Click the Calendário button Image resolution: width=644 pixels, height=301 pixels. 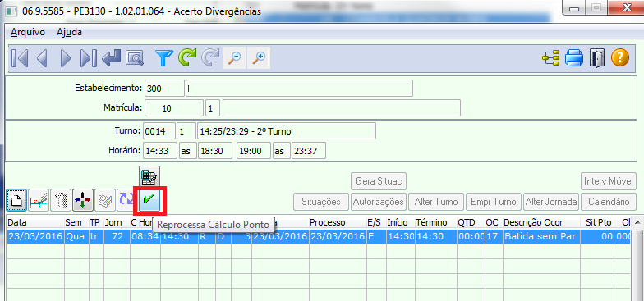click(x=609, y=202)
